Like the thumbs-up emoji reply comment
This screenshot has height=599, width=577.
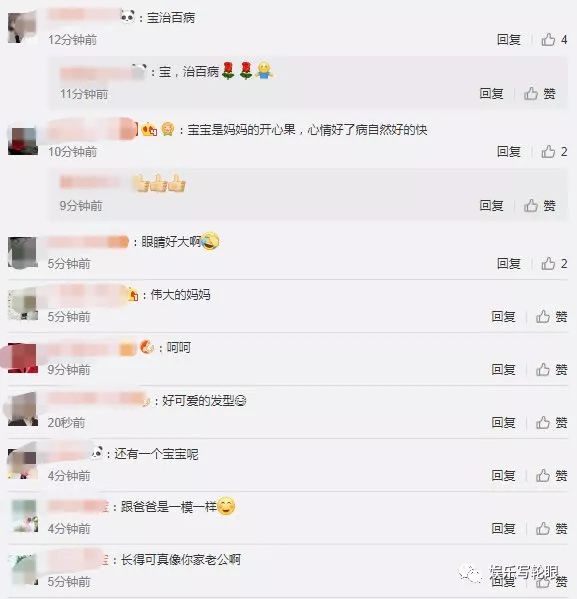(x=540, y=206)
